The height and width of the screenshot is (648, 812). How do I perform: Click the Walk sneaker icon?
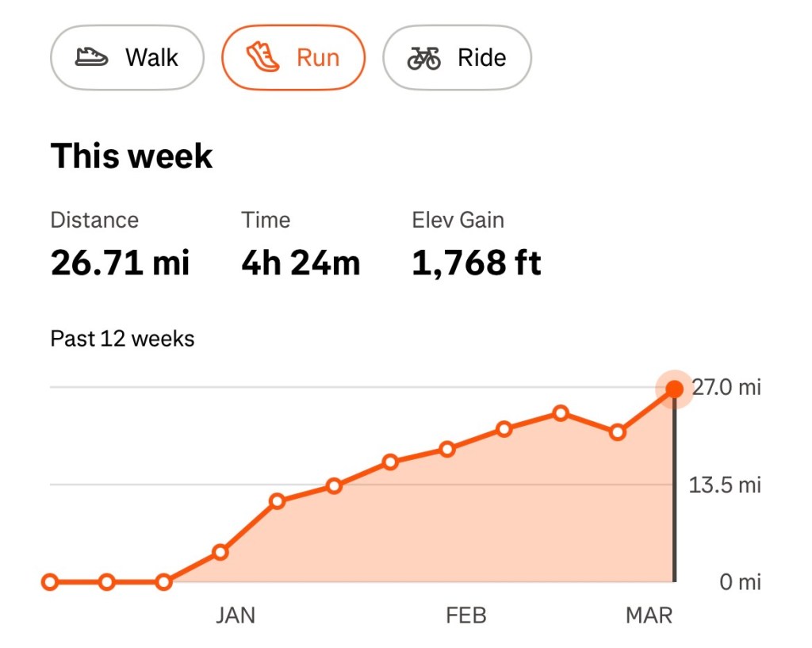coord(93,56)
